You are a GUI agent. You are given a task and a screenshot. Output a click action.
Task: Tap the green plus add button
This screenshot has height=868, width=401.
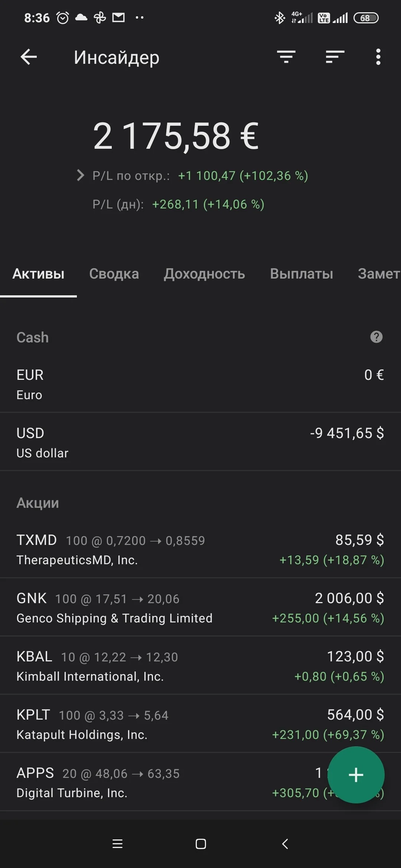tap(356, 775)
